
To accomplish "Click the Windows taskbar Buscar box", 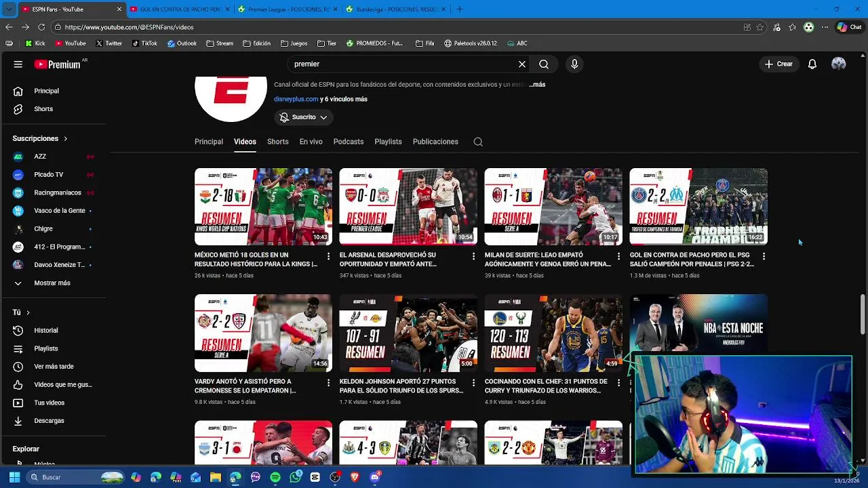I will click(x=75, y=477).
